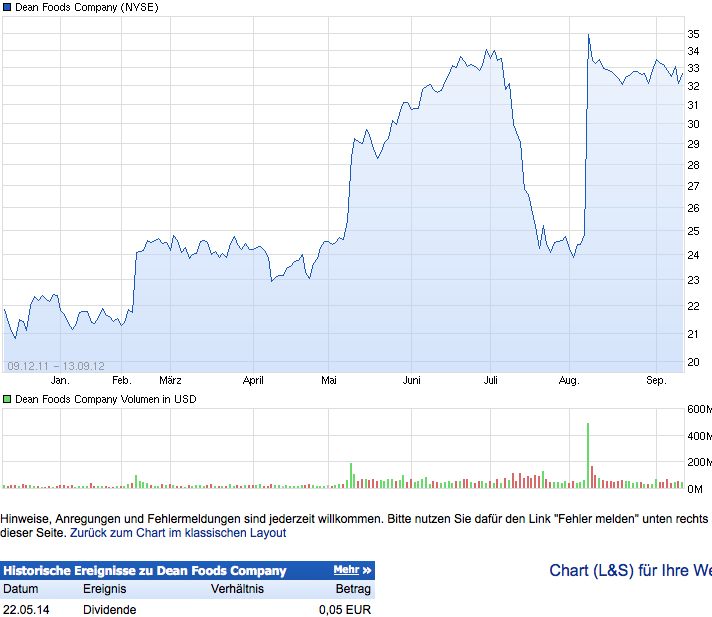The image size is (712, 617).
Task: Open the Mehr link in events header
Action: point(346,570)
